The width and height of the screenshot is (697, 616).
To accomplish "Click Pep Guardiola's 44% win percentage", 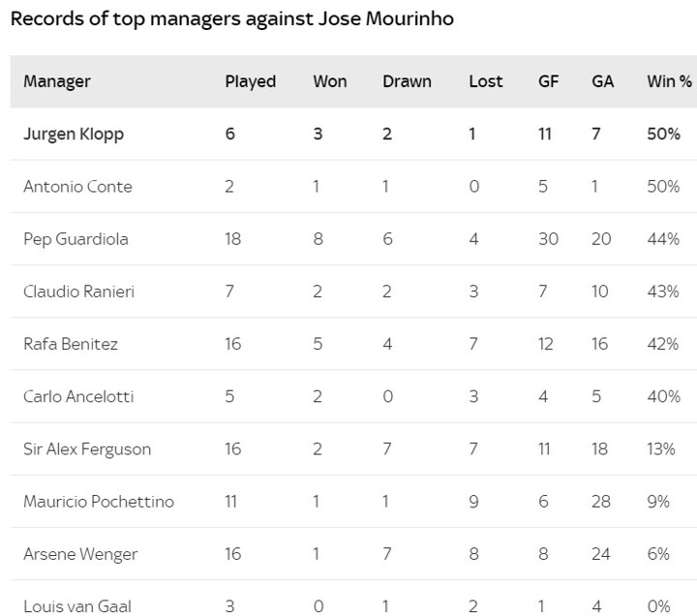I will pos(663,239).
